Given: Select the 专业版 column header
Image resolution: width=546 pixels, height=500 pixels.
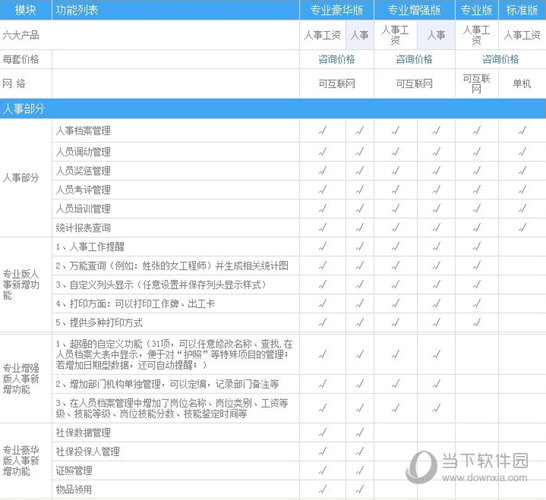Looking at the screenshot, I should pos(477,10).
